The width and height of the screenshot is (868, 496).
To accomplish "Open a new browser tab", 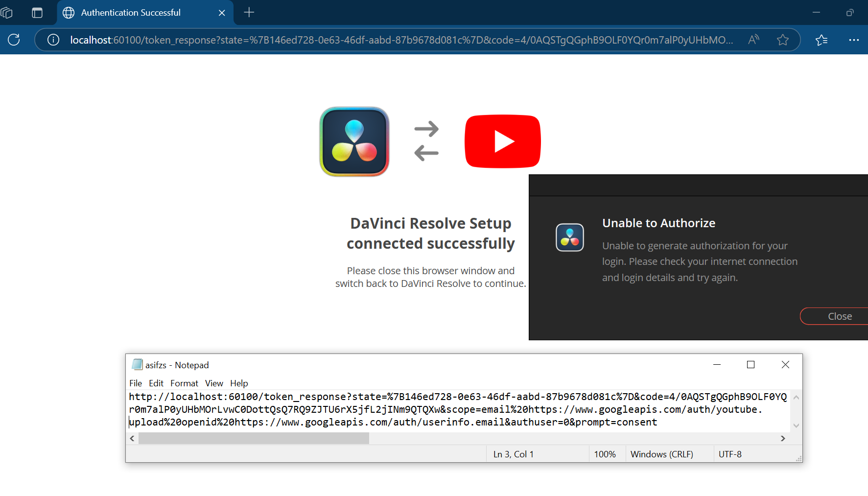I will click(x=249, y=12).
